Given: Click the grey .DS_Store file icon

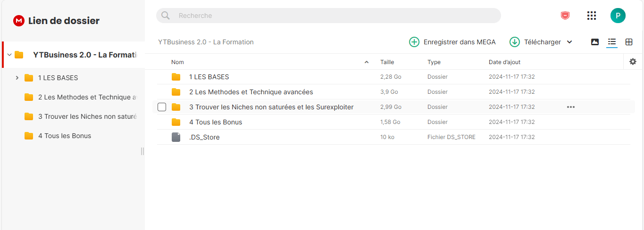Looking at the screenshot, I should click(176, 137).
